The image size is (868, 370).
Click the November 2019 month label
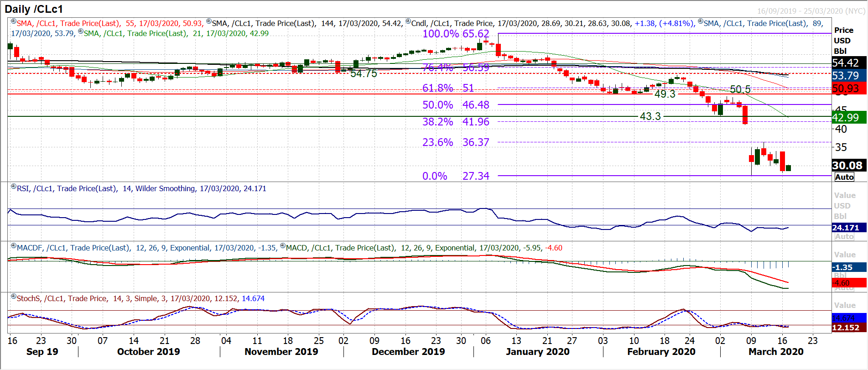pyautogui.click(x=281, y=352)
